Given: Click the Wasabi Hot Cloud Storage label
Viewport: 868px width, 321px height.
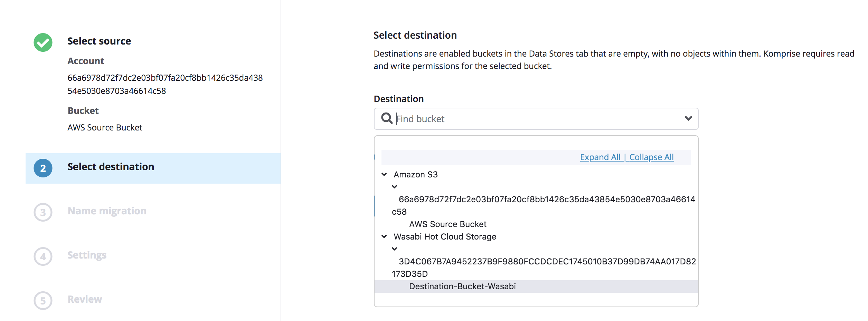Looking at the screenshot, I should 445,236.
